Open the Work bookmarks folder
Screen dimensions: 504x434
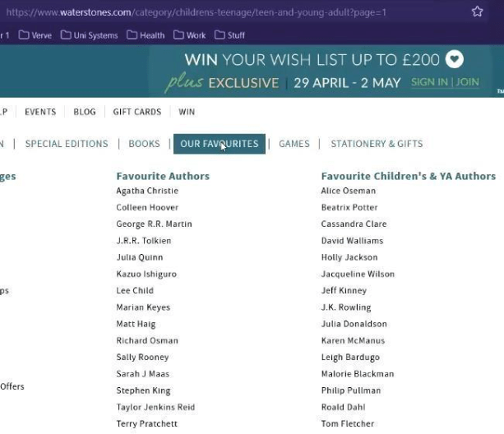(x=190, y=35)
